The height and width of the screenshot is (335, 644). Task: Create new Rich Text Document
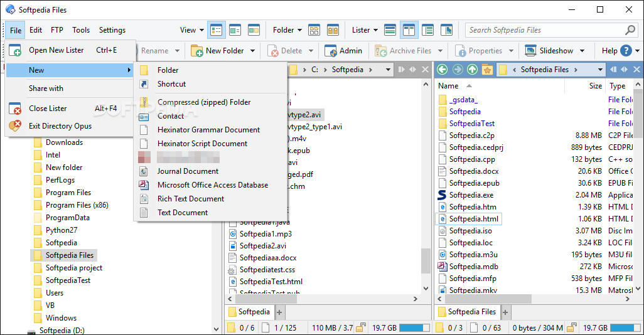211,199
